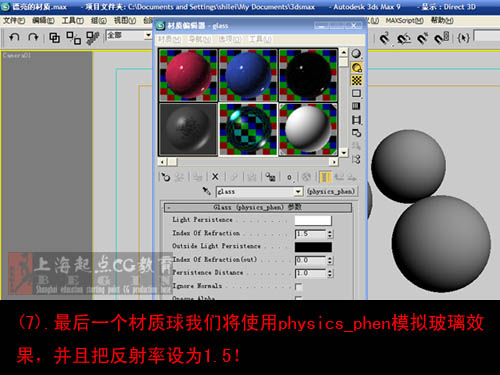
Task: Click the Index Of Refraction 1.5 field
Action: pyautogui.click(x=310, y=234)
